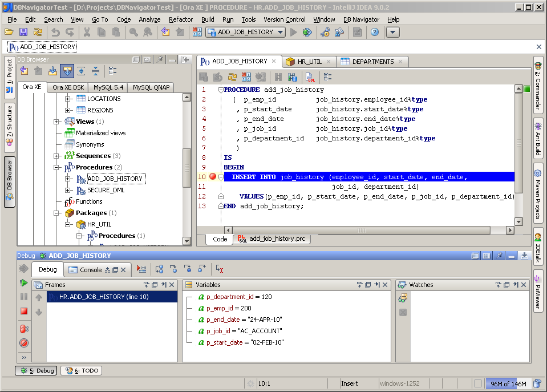Click the editor horizontal scrollbar thumb
Image resolution: width=547 pixels, height=392 pixels.
click(362, 230)
